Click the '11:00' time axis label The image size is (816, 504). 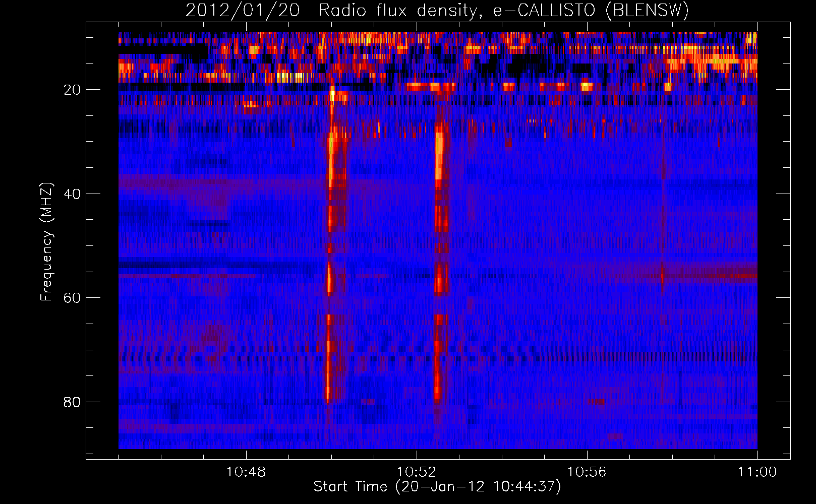click(x=757, y=472)
